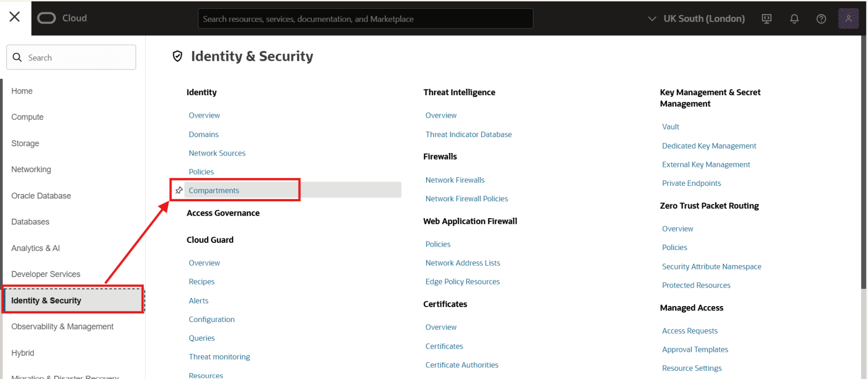Open the help question mark icon
The height and width of the screenshot is (379, 868).
click(821, 19)
